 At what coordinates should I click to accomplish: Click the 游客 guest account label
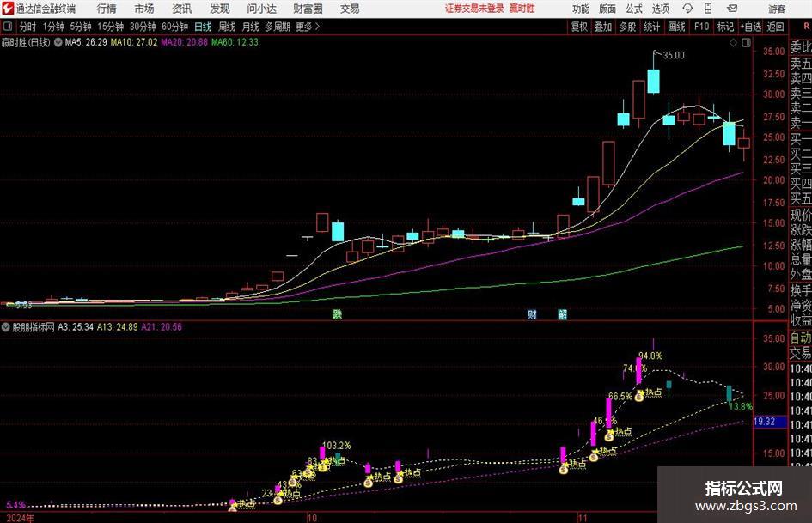(x=777, y=9)
